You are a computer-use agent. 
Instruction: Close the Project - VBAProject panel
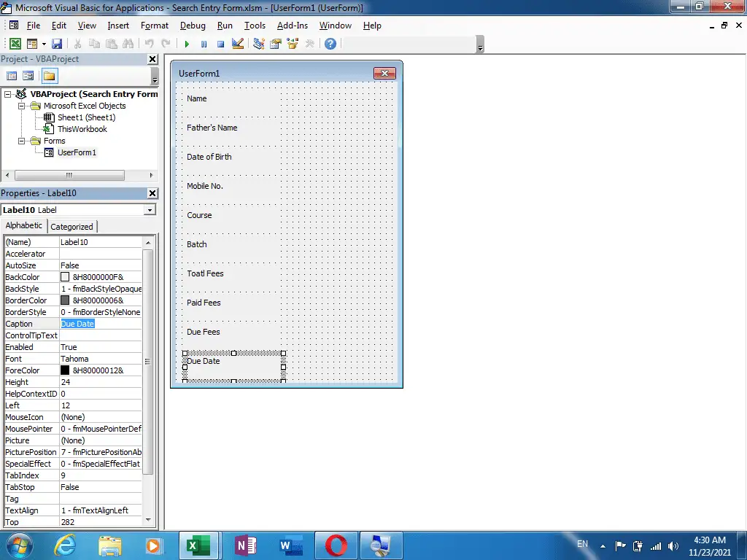152,59
